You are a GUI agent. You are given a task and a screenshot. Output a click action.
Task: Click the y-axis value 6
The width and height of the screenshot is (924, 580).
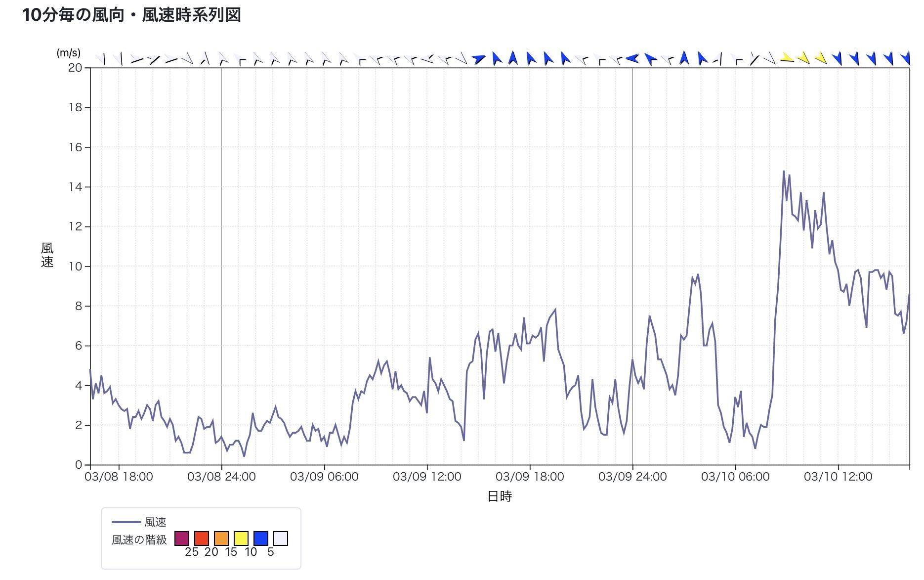click(x=79, y=346)
